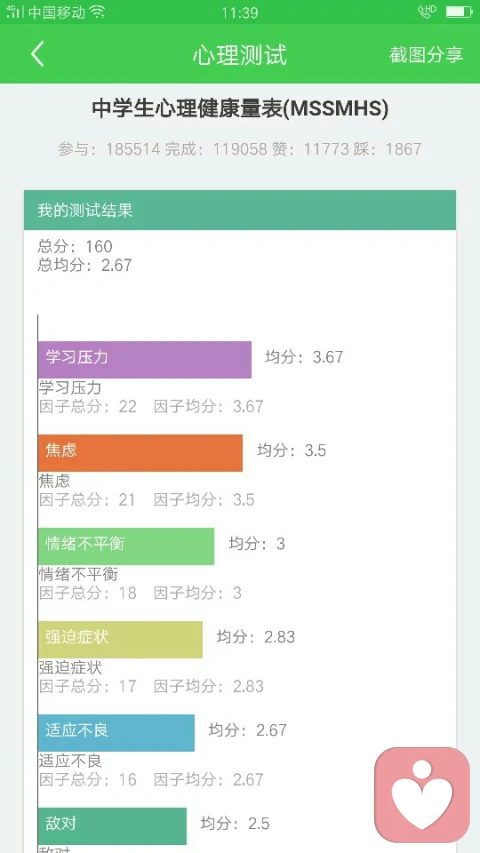Select the orange 焦虑 bar
Image resolution: width=480 pixels, height=853 pixels.
pos(140,453)
